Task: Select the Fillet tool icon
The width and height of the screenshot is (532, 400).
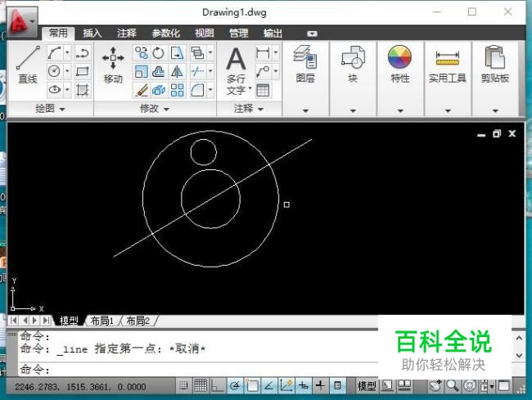Action: 197,90
